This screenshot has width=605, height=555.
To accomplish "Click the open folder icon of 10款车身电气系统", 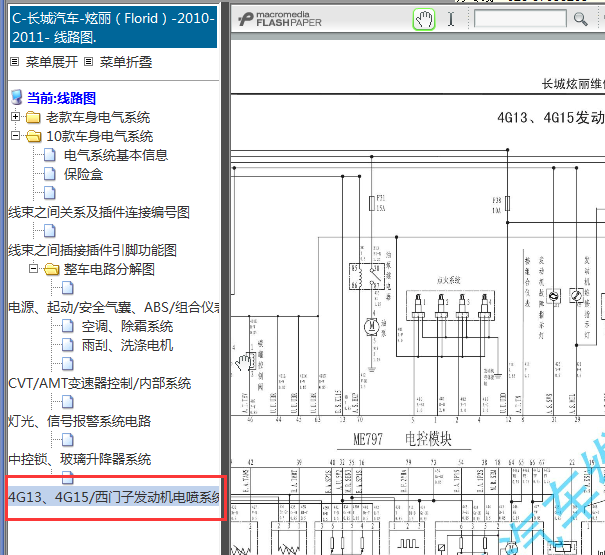I will 34,136.
